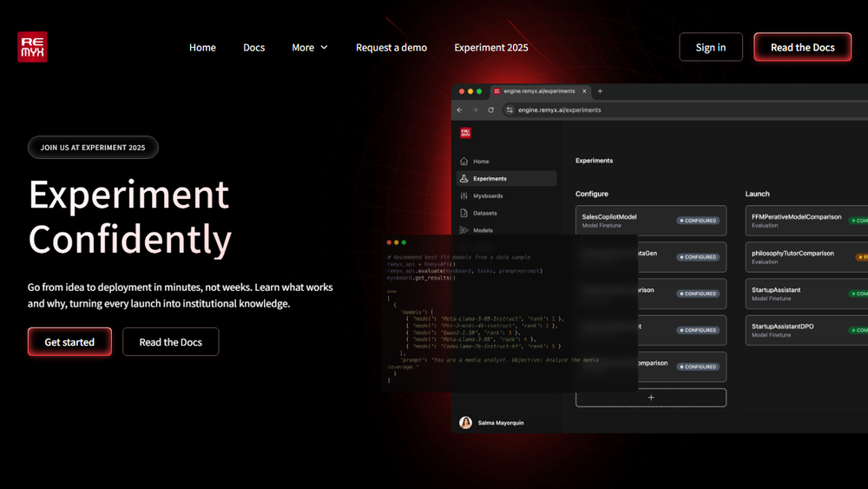Close the engine.remyx.ai tab
868x489 pixels.
coord(584,91)
